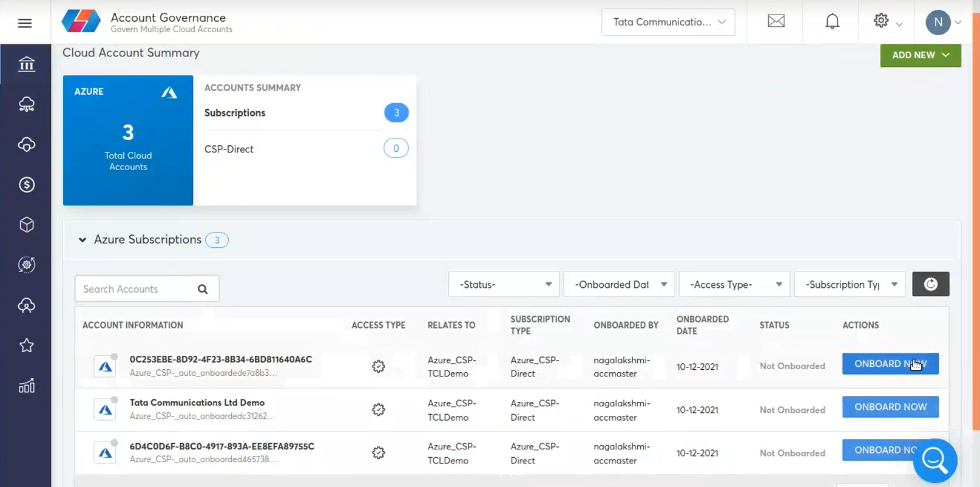
Task: Click 0C253EBE-8D92-4F23-8B34-6BD811640A6C account name
Action: point(221,359)
